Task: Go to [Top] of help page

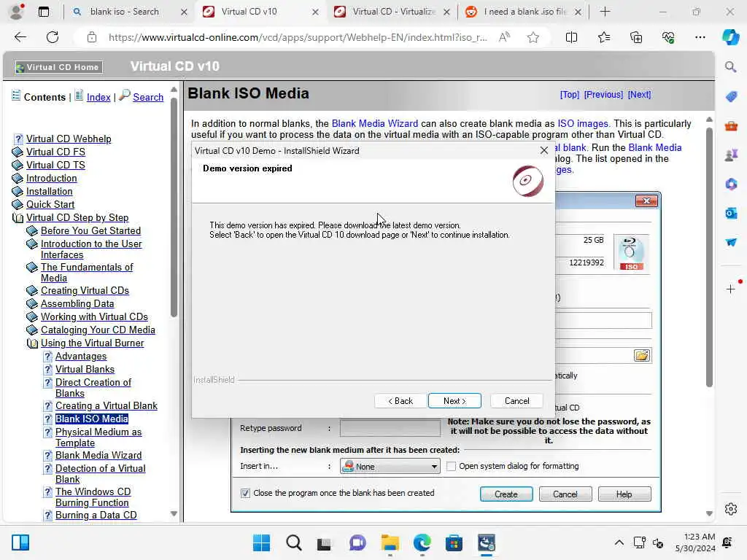Action: tap(569, 94)
